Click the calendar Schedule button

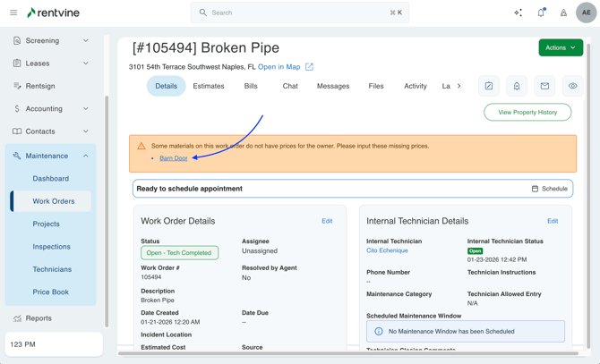[x=550, y=189]
